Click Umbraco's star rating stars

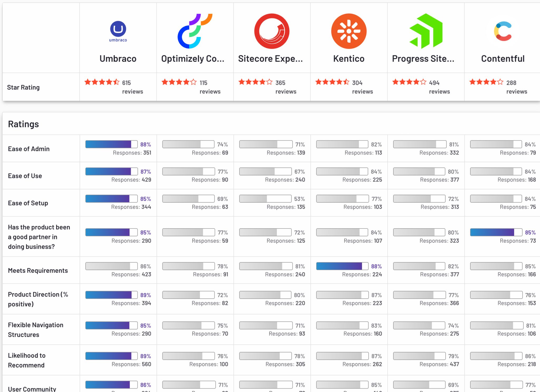click(102, 82)
